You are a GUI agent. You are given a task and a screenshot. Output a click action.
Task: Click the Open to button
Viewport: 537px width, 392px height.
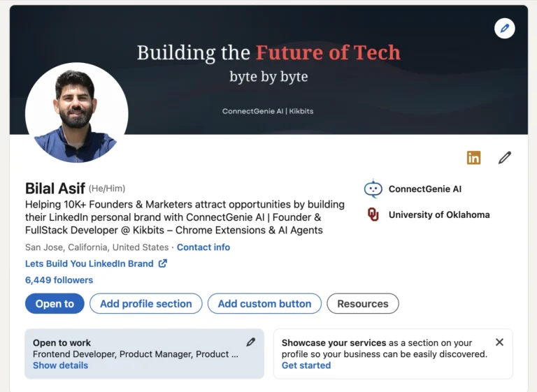pyautogui.click(x=55, y=304)
